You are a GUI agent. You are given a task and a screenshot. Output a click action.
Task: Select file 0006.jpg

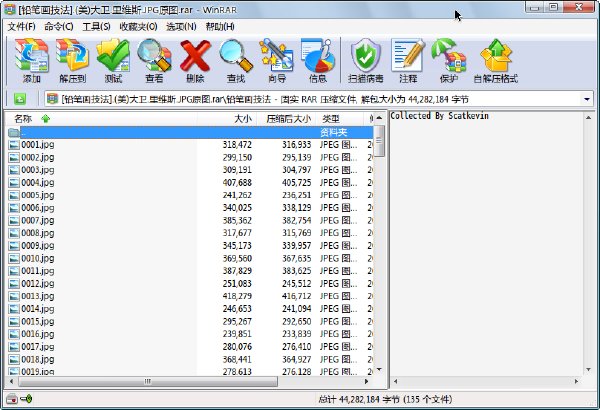tap(38, 208)
